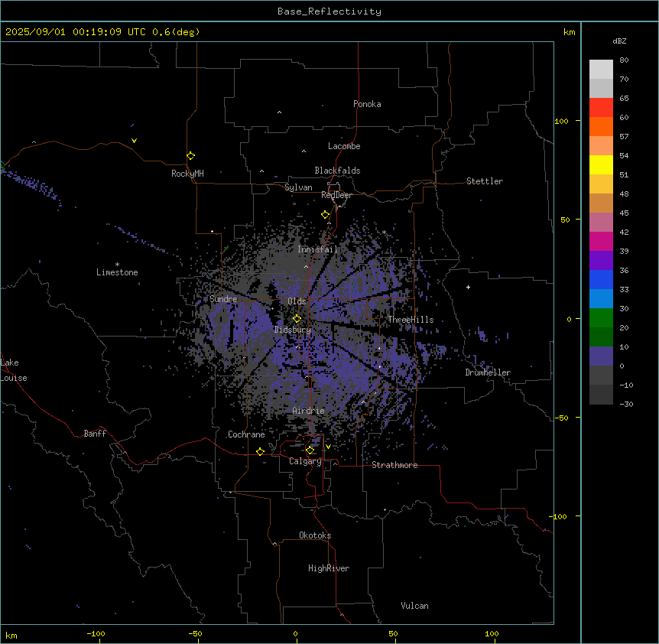
Task: Click the HighRiver town label
Action: click(329, 568)
